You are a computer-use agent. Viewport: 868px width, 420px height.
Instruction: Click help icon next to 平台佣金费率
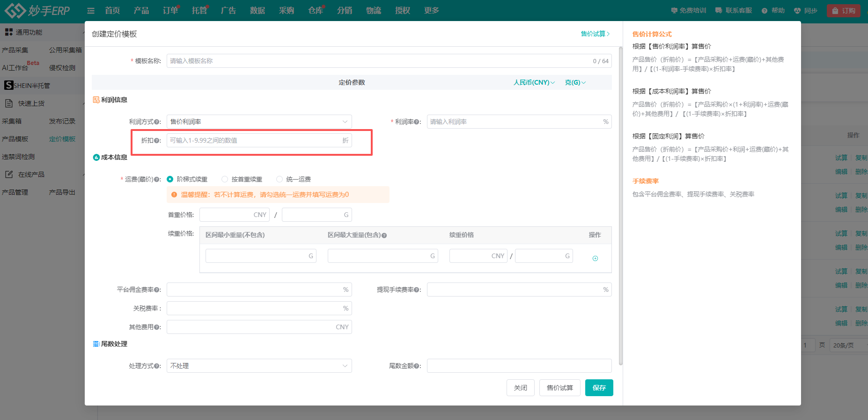coord(157,290)
